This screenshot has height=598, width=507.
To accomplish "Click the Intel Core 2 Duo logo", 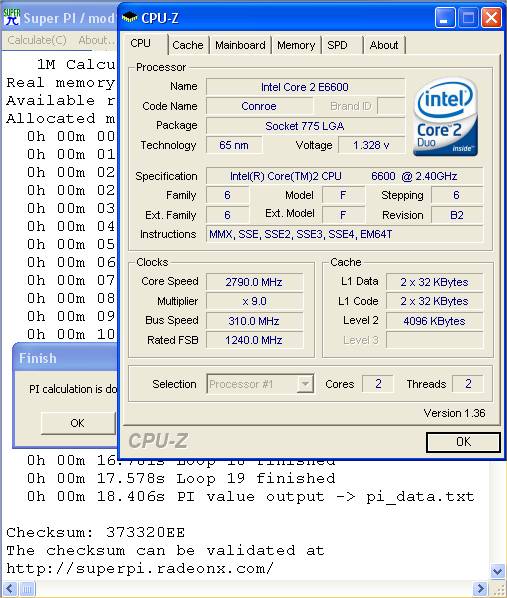I will pyautogui.click(x=446, y=117).
